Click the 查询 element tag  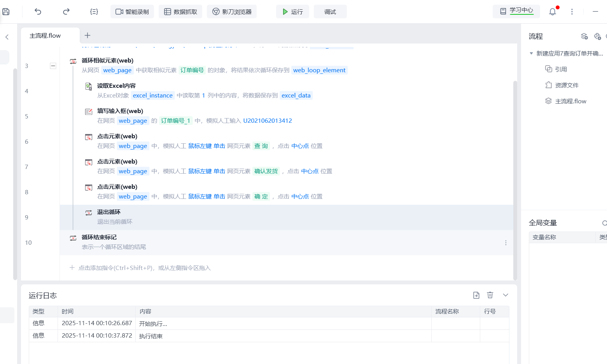(x=261, y=146)
